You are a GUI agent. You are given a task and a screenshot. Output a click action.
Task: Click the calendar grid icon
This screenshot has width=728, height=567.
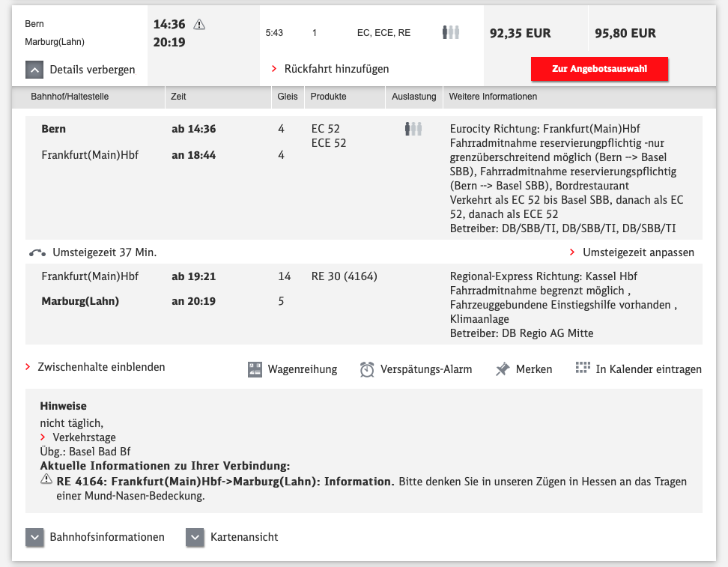point(583,369)
